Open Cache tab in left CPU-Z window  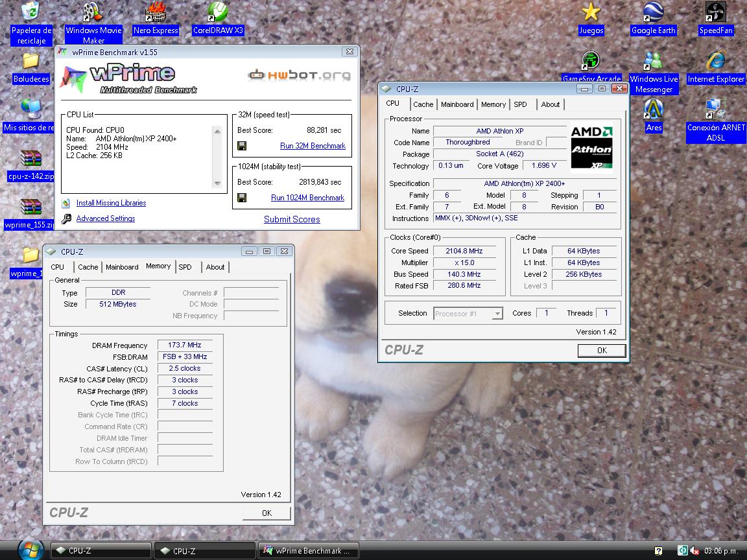[88, 267]
